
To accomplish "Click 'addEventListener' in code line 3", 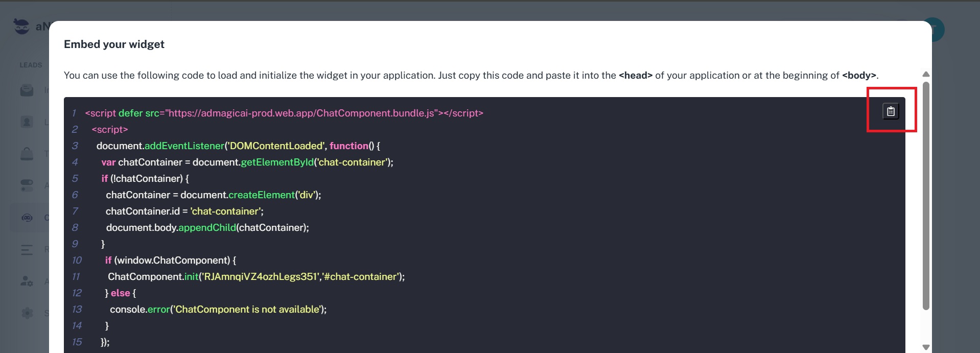I will click(x=184, y=146).
